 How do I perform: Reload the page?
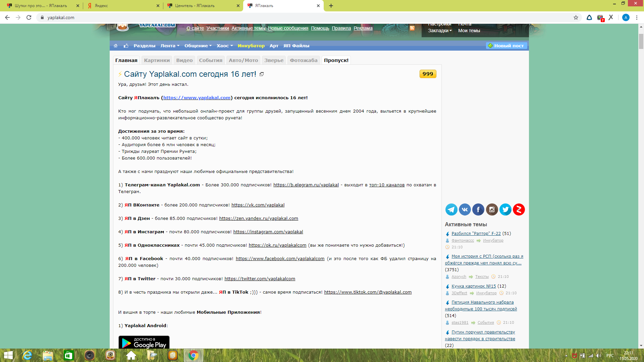coord(29,17)
